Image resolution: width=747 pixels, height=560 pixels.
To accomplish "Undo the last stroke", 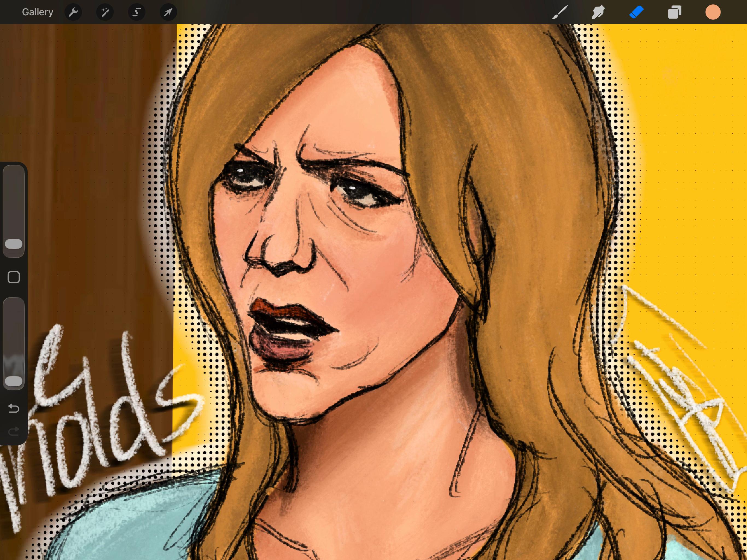I will click(13, 409).
